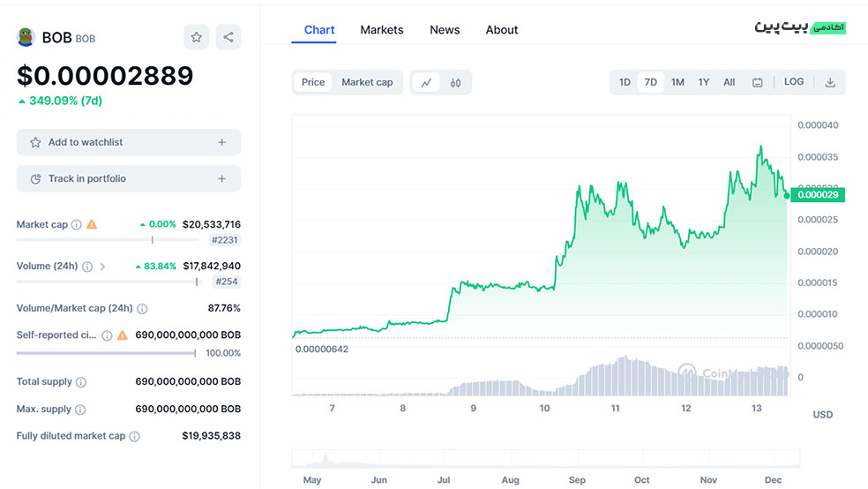This screenshot has height=489, width=868.
Task: Open the calendar date range picker
Action: 757,82
